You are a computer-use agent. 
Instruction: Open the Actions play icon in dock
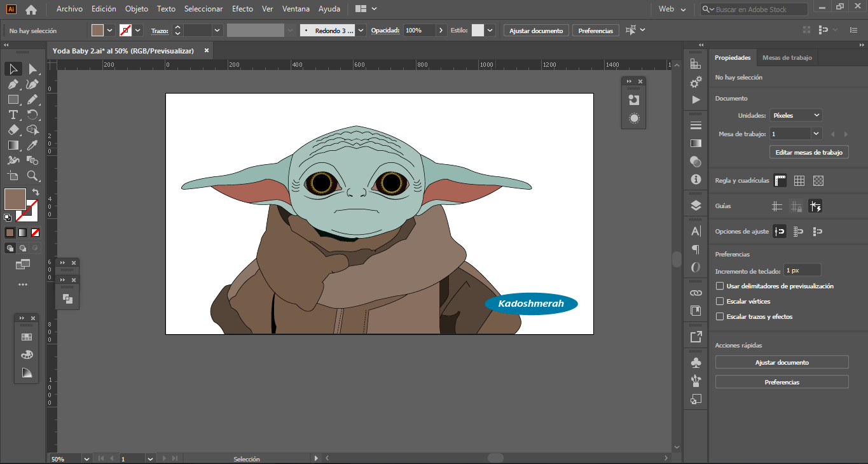[696, 100]
